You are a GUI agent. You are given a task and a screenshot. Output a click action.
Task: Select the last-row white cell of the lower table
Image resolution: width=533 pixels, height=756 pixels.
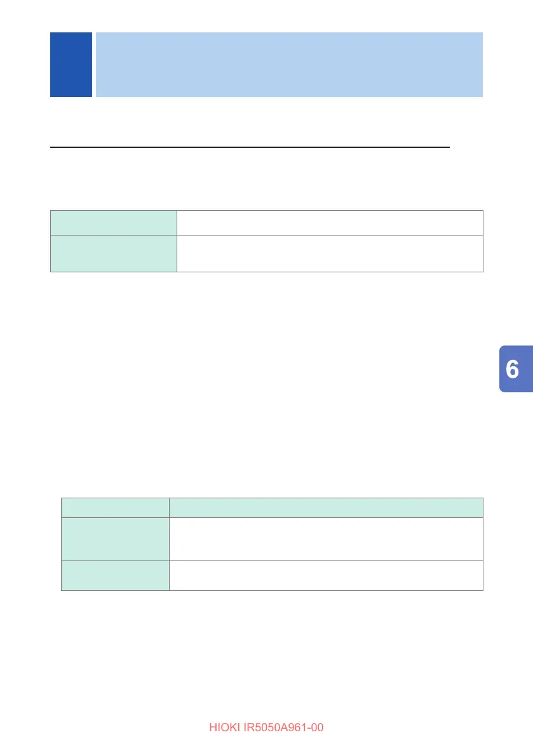click(326, 576)
